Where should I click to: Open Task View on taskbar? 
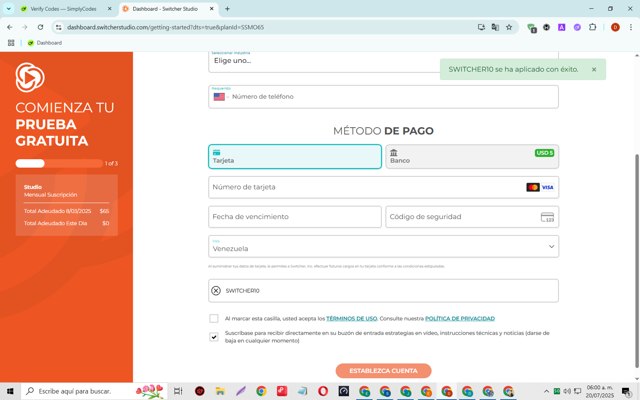tap(178, 391)
